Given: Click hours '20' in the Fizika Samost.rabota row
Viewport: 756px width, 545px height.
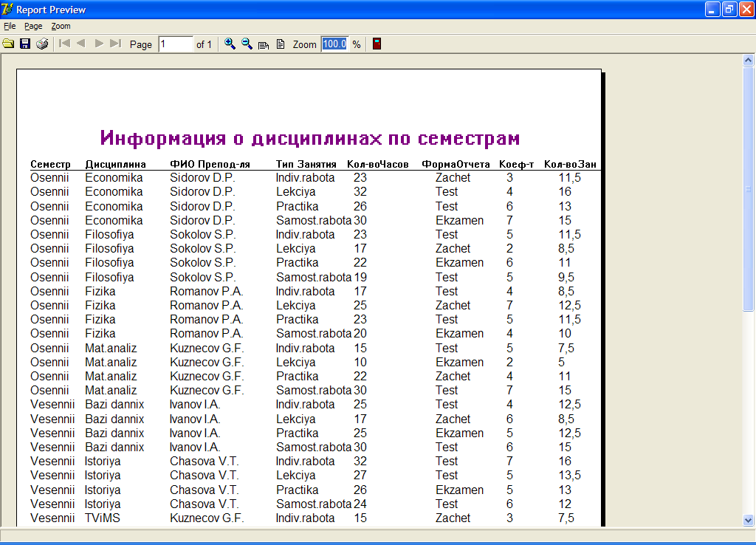Looking at the screenshot, I should click(x=360, y=333).
